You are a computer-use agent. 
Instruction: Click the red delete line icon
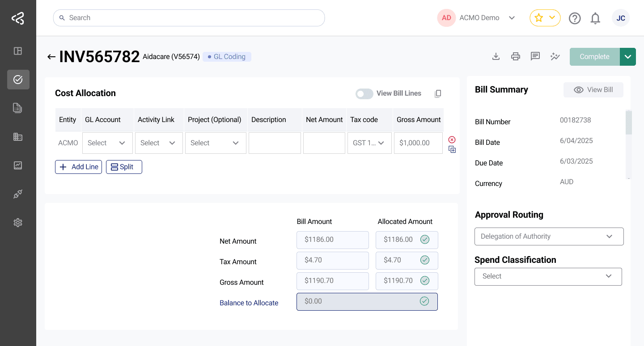(x=452, y=139)
